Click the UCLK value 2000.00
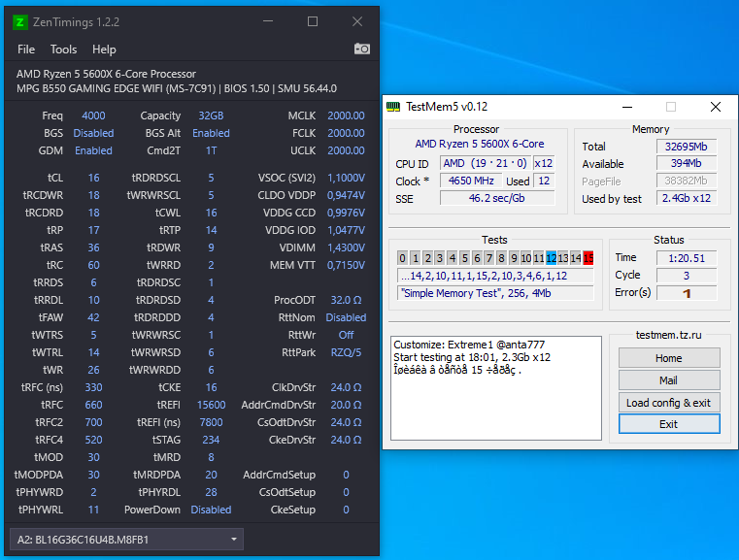739x560 pixels. click(346, 150)
